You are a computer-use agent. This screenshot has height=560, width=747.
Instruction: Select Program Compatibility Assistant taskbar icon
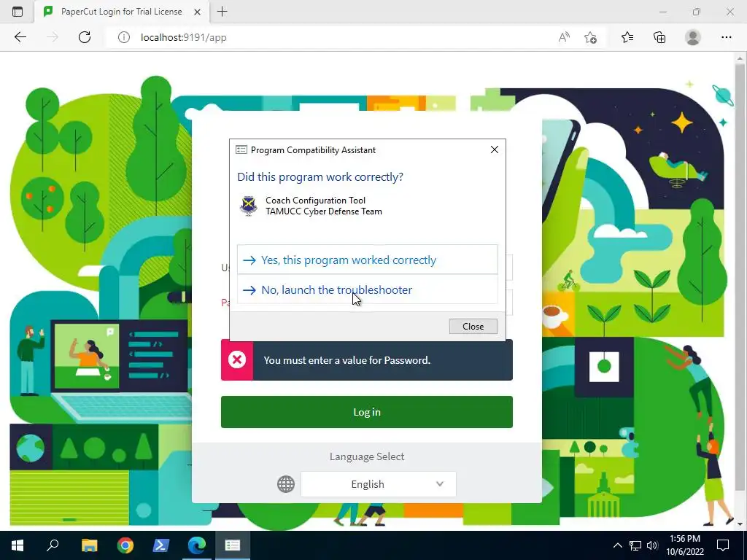[x=233, y=545]
